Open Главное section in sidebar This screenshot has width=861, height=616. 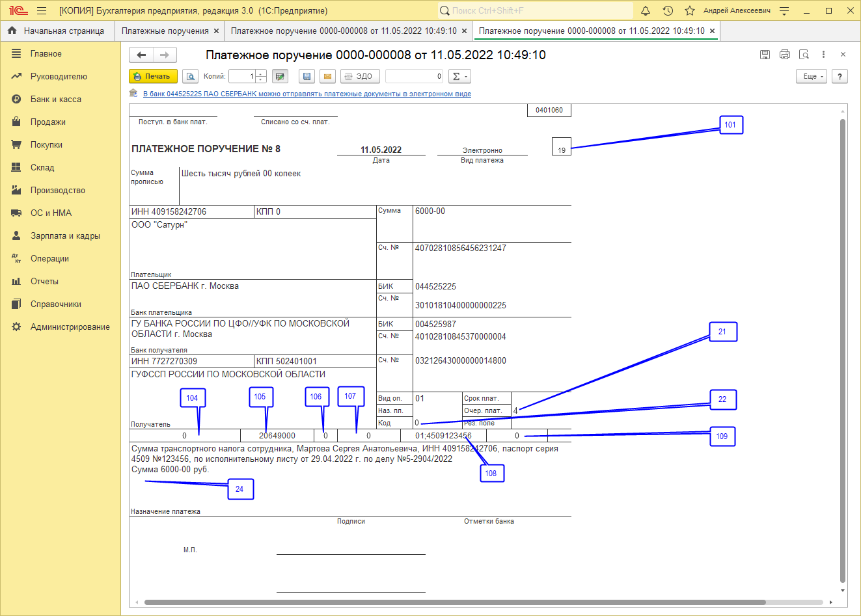(x=61, y=53)
